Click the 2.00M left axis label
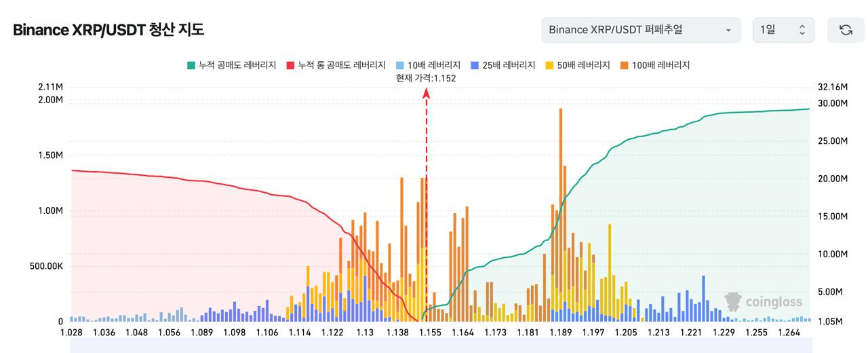The width and height of the screenshot is (868, 353). (x=51, y=100)
